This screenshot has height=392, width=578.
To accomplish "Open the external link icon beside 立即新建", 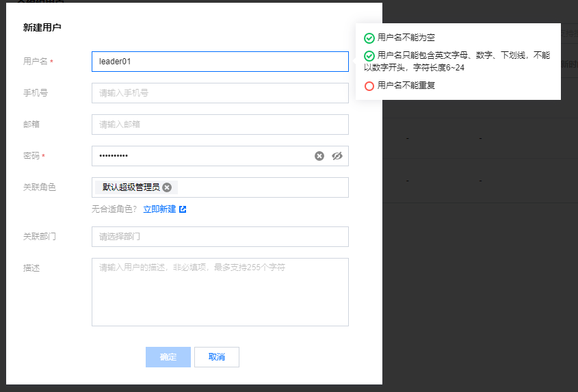I will coord(183,209).
